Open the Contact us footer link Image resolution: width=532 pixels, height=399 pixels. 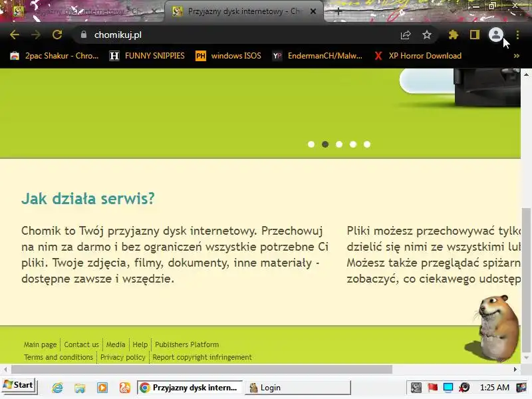tap(81, 344)
